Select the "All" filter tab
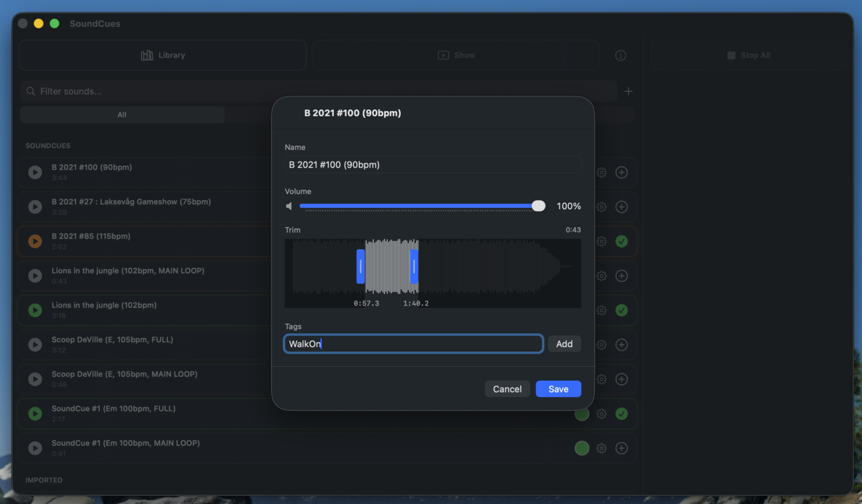The height and width of the screenshot is (504, 862). [x=122, y=114]
